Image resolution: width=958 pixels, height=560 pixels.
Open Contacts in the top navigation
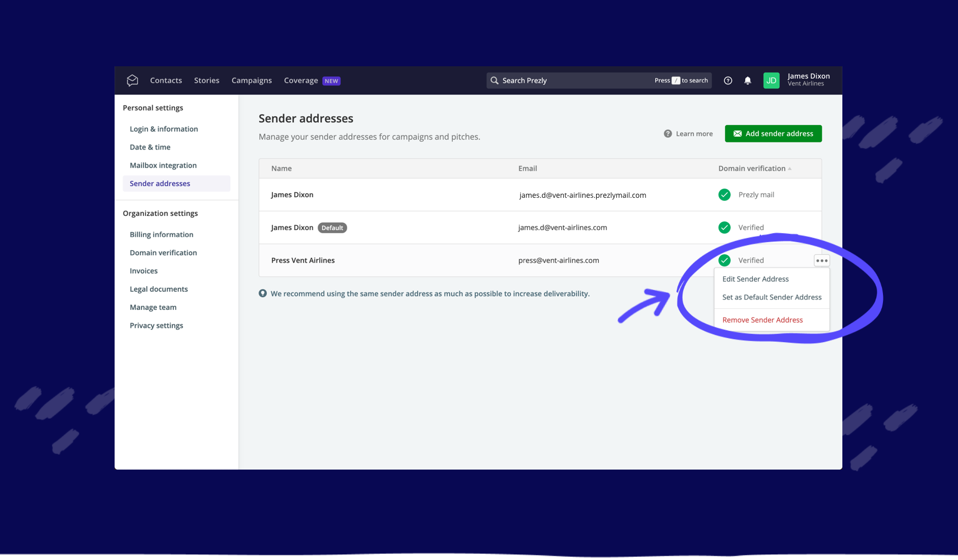(166, 81)
